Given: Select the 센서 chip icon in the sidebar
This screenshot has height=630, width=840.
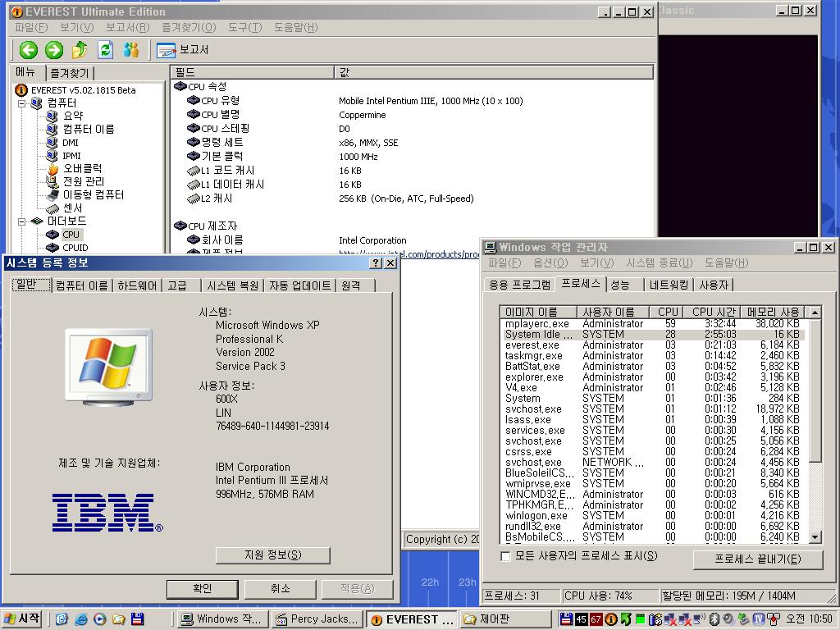Looking at the screenshot, I should [x=52, y=208].
